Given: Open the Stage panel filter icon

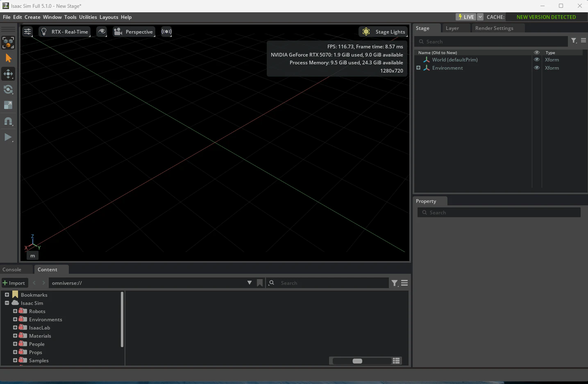Looking at the screenshot, I should pyautogui.click(x=574, y=41).
